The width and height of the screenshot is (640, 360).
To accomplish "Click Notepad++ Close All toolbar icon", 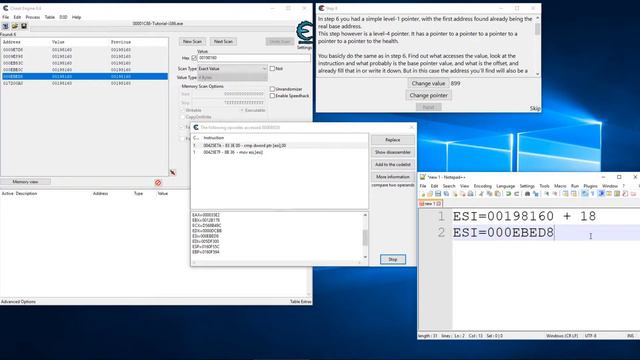I will 463,194.
